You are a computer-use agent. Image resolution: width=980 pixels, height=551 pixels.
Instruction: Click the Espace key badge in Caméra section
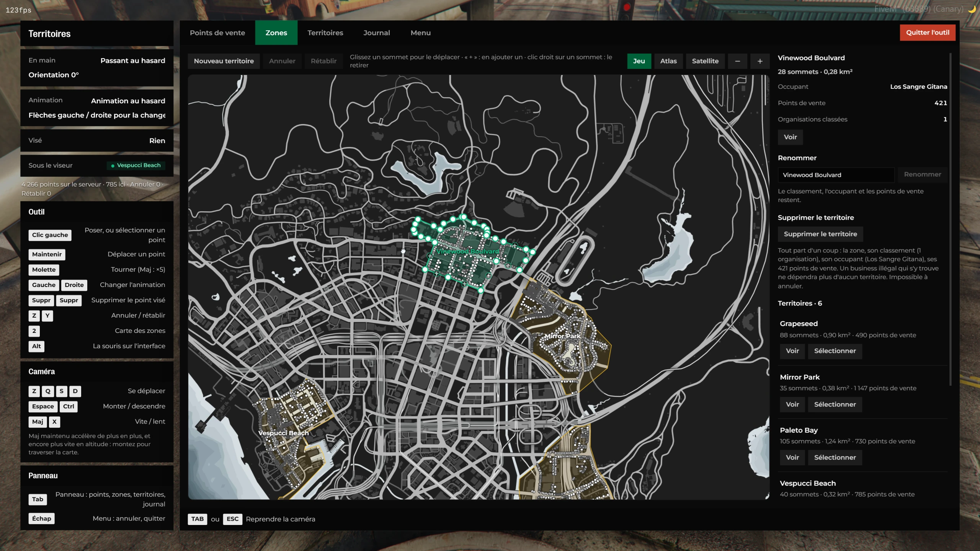tap(43, 406)
